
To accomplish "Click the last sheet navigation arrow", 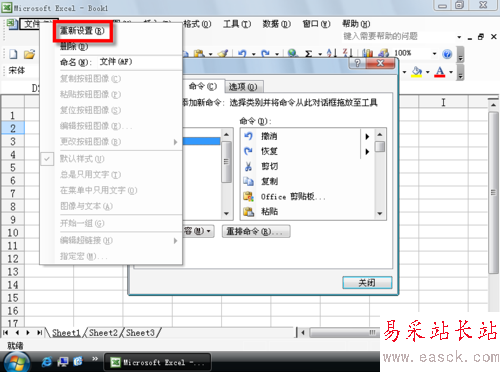I will (x=40, y=332).
